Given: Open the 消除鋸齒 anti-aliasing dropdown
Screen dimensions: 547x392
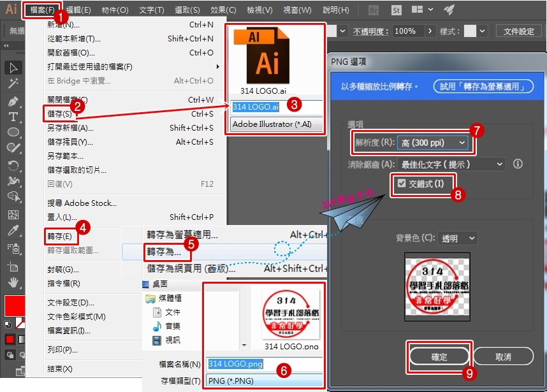Looking at the screenshot, I should click(x=452, y=164).
